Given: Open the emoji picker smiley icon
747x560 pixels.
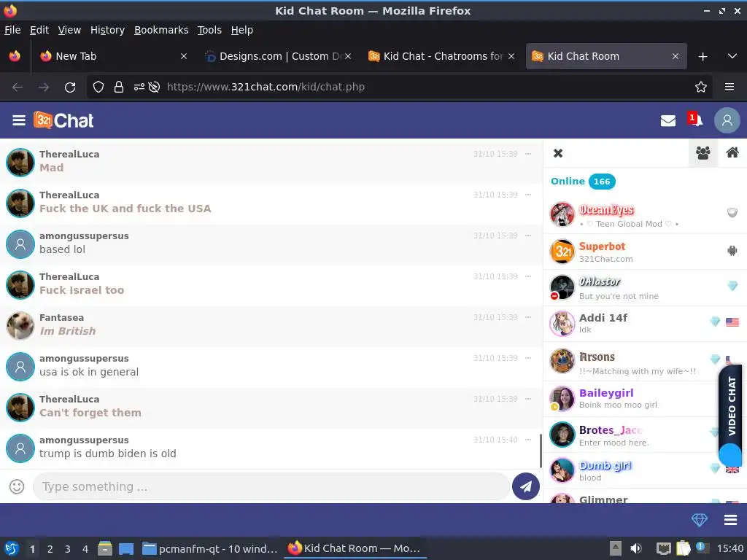Looking at the screenshot, I should (17, 486).
